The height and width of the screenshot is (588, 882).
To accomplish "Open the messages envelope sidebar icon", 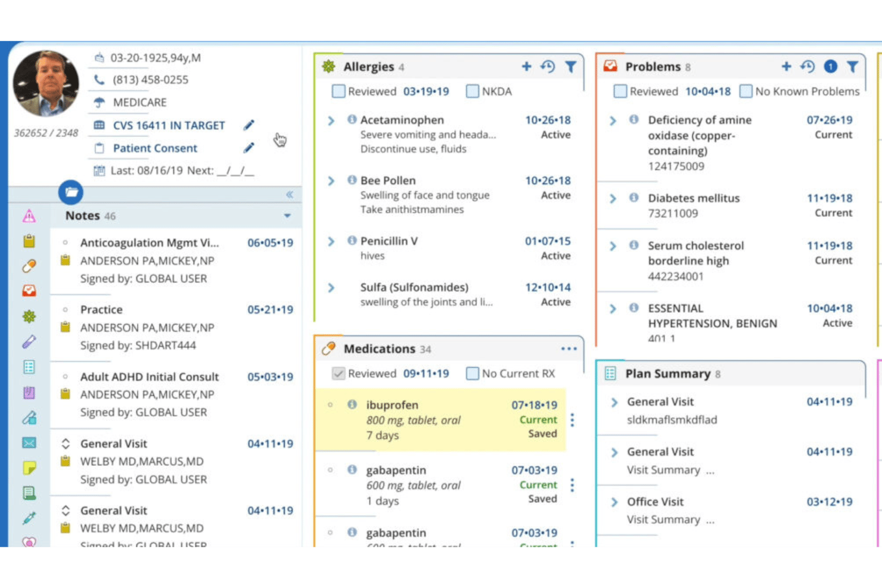I will (29, 443).
